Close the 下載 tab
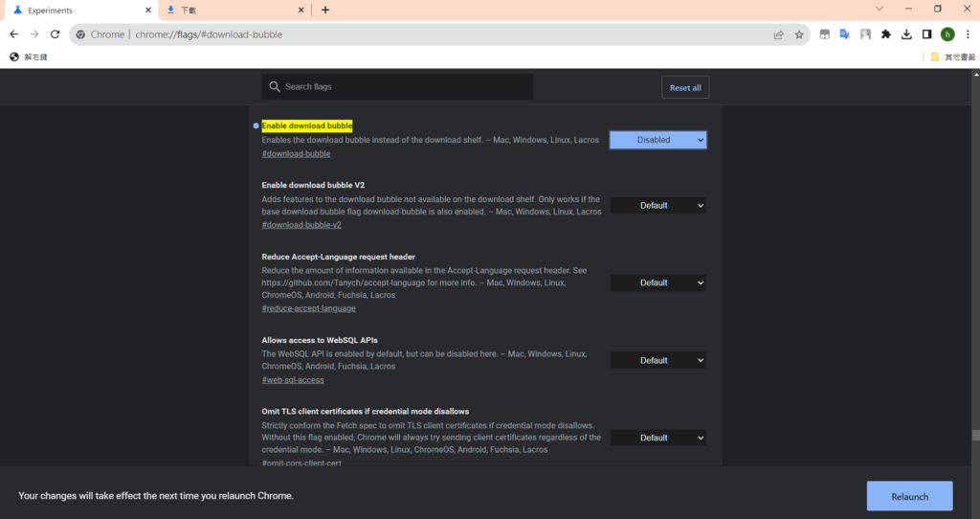Image resolution: width=980 pixels, height=519 pixels. click(301, 10)
